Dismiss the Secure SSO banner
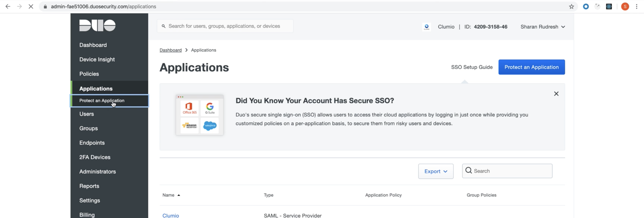The height and width of the screenshot is (218, 644). coord(556,94)
